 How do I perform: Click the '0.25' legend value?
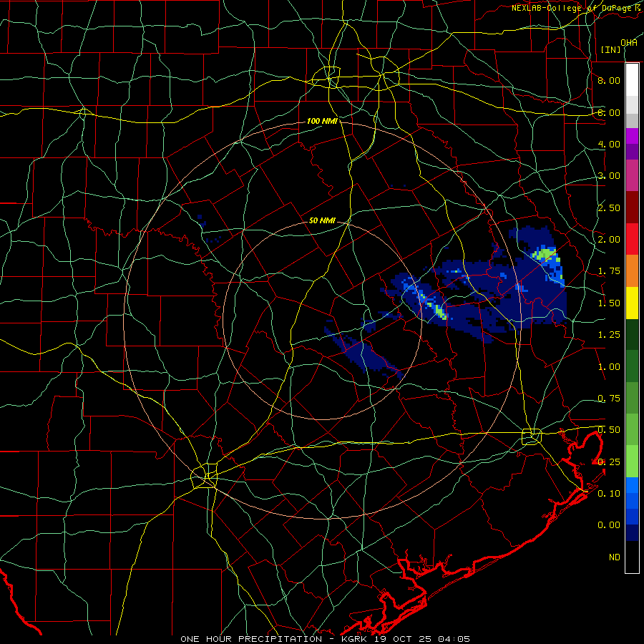609,462
